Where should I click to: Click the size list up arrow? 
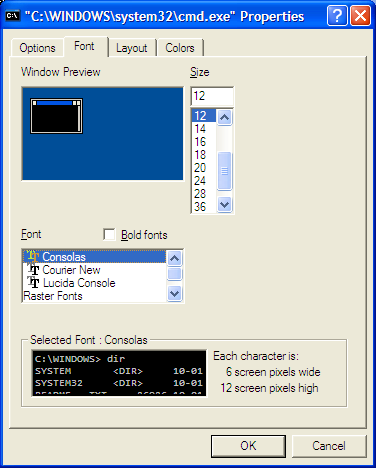click(x=225, y=117)
